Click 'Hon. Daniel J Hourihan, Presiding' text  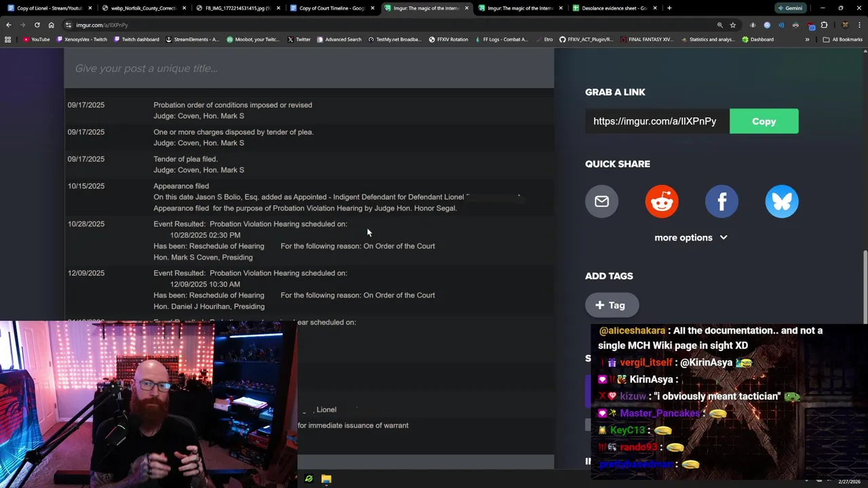[x=209, y=306]
